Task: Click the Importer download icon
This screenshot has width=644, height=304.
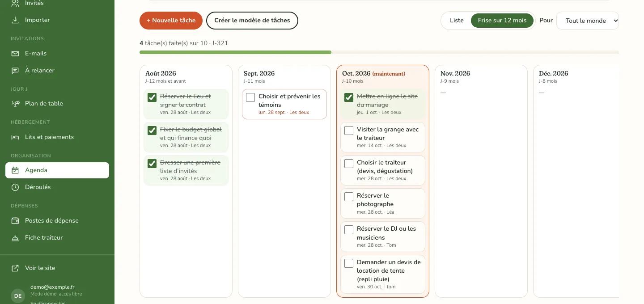Action: [15, 20]
